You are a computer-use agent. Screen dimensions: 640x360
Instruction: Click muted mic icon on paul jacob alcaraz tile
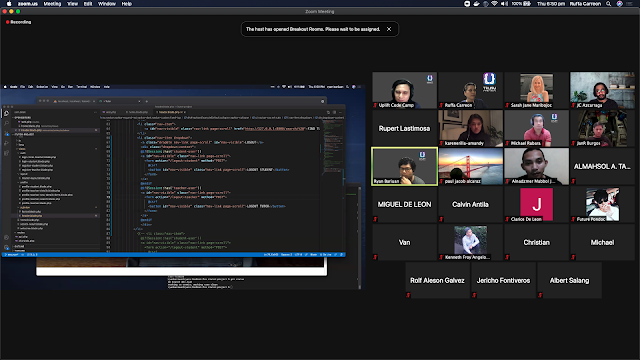click(441, 181)
